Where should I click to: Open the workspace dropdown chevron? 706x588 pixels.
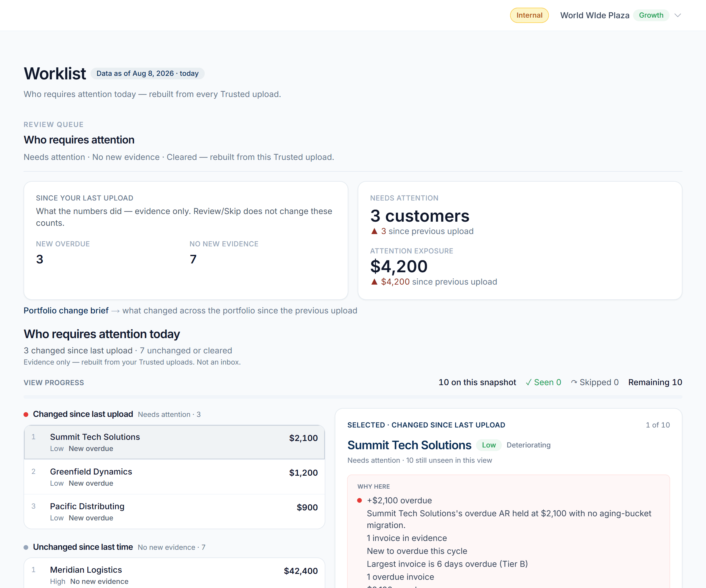click(x=678, y=16)
